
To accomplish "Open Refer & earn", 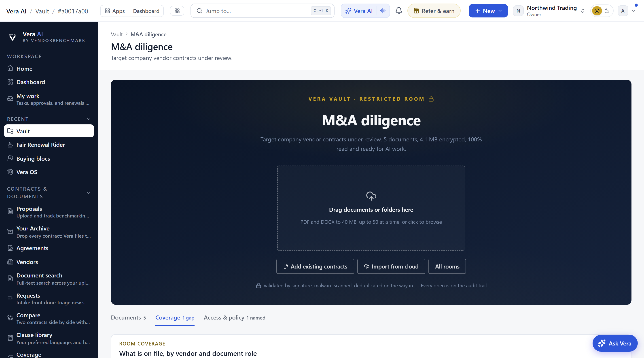I will click(434, 11).
